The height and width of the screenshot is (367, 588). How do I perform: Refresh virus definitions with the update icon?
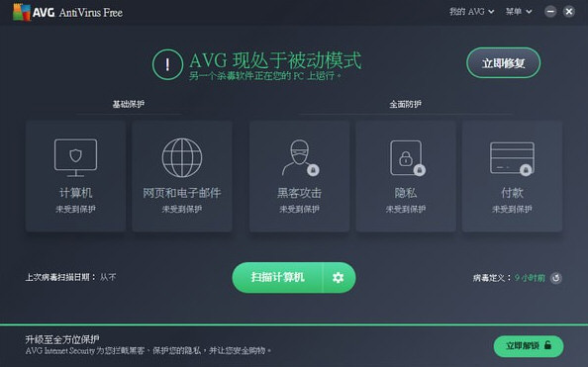click(x=555, y=278)
